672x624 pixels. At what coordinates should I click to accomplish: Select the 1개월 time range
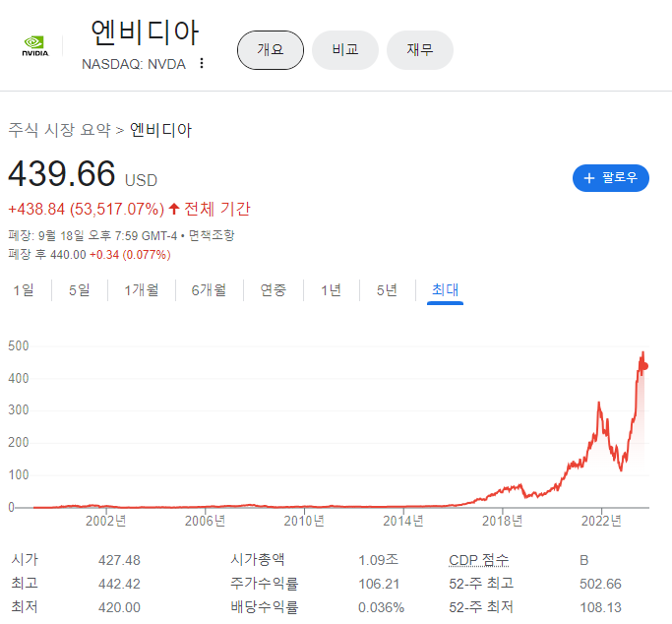coord(142,290)
